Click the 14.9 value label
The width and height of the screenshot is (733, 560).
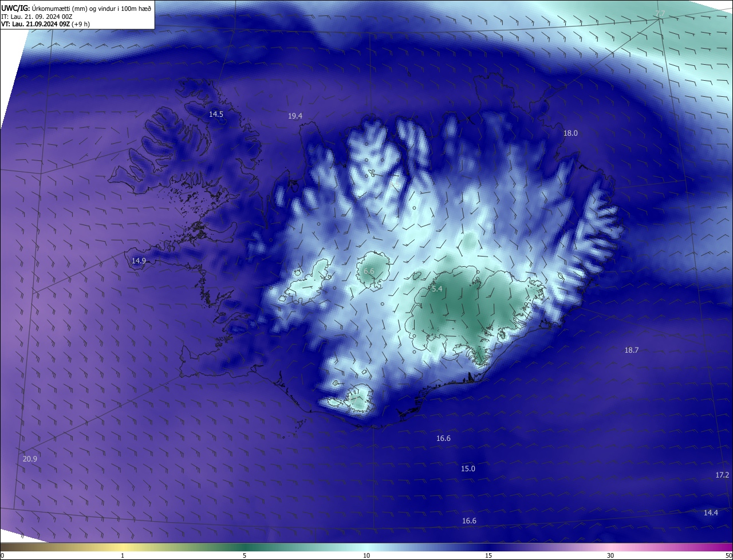coord(139,261)
